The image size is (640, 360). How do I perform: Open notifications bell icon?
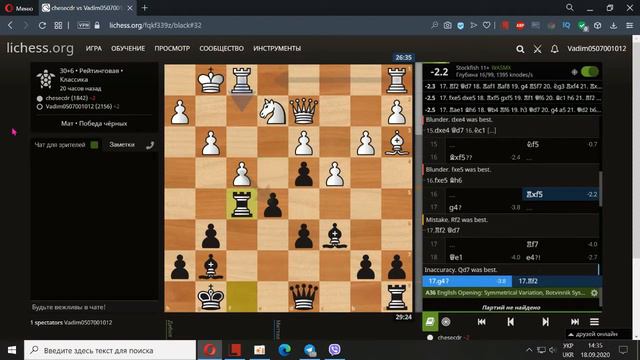554,49
